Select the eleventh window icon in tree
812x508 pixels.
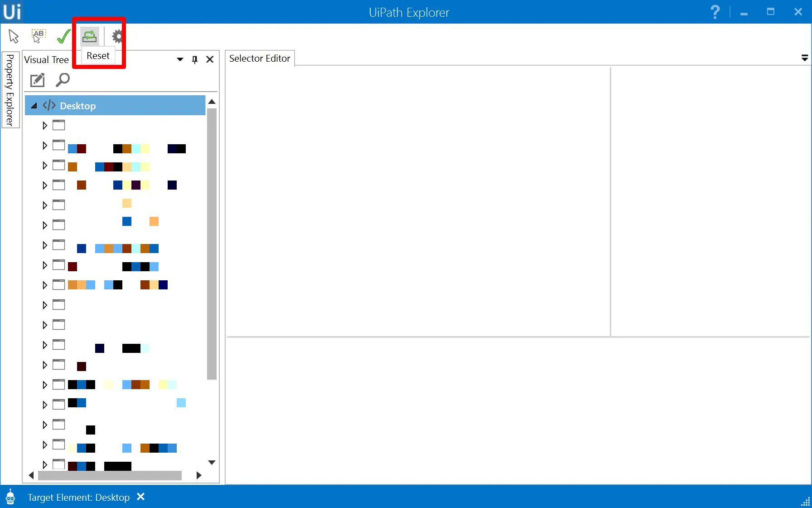click(59, 325)
